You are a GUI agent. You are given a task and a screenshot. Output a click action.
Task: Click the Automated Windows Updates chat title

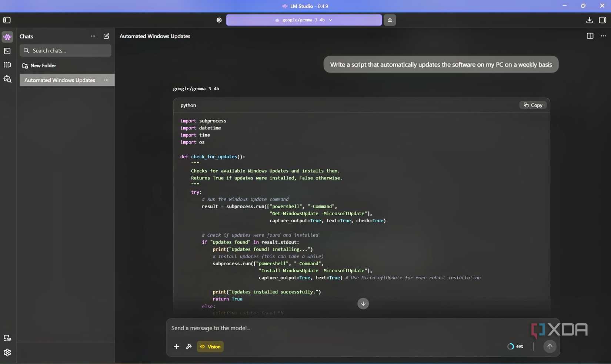pyautogui.click(x=155, y=36)
